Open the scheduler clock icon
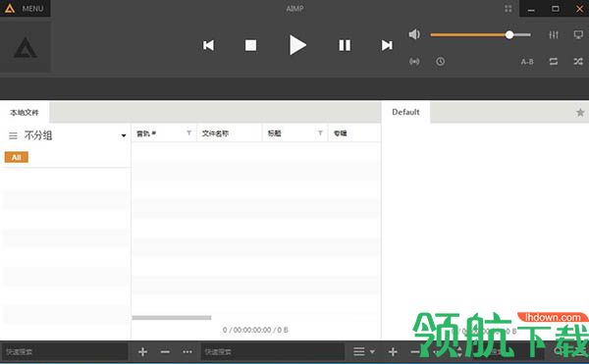 [x=440, y=62]
